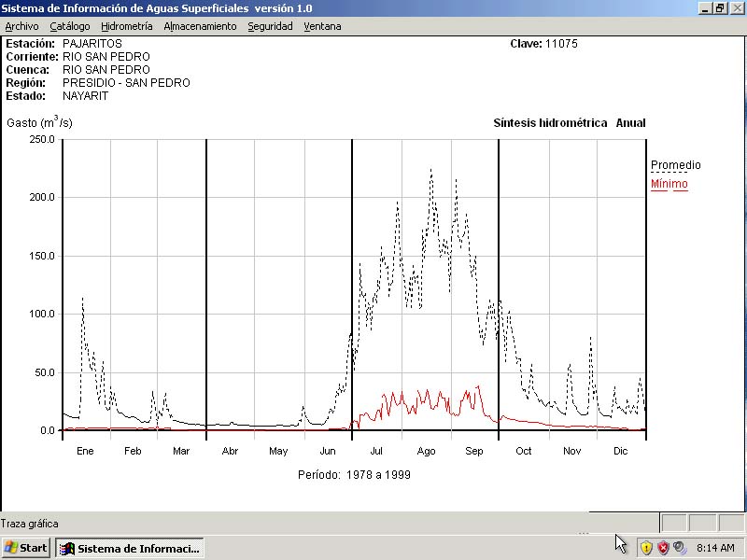747x560 pixels.
Task: Click the system clock showing 8:14 AM
Action: coord(716,548)
